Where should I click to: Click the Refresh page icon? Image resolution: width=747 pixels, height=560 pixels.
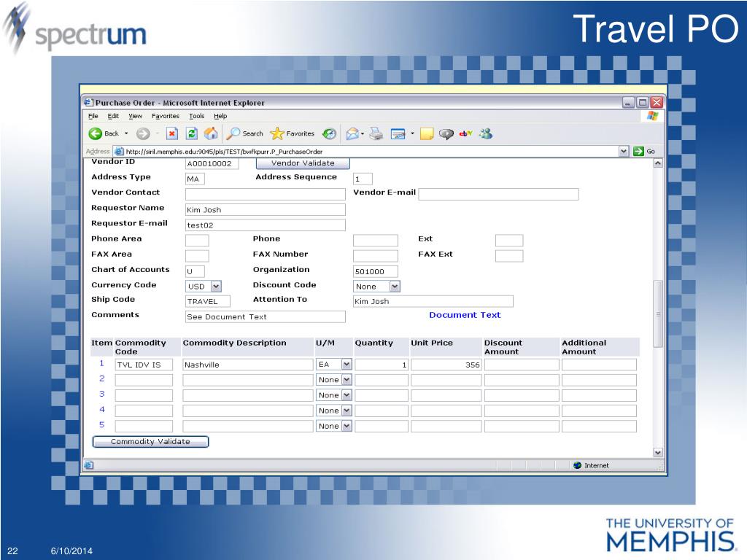coord(192,134)
